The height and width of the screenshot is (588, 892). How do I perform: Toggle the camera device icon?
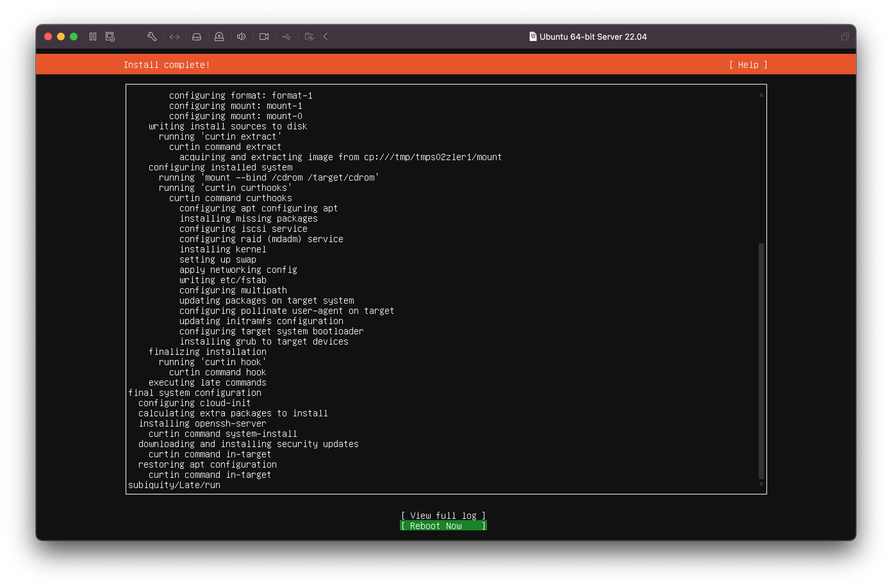pos(264,37)
